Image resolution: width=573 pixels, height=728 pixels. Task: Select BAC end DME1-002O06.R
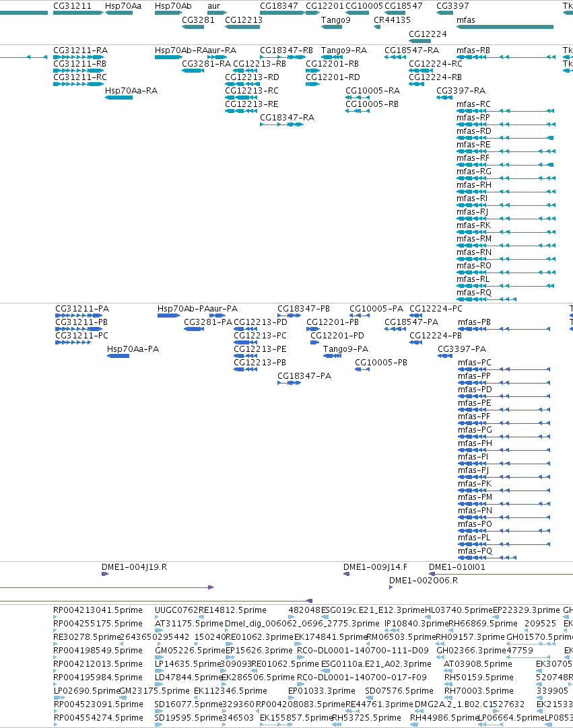pos(391,588)
